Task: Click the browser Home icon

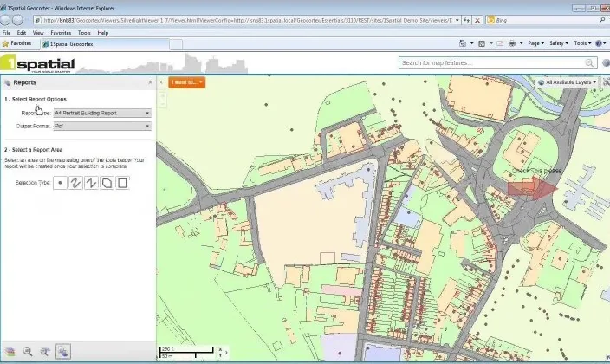Action: [x=463, y=43]
